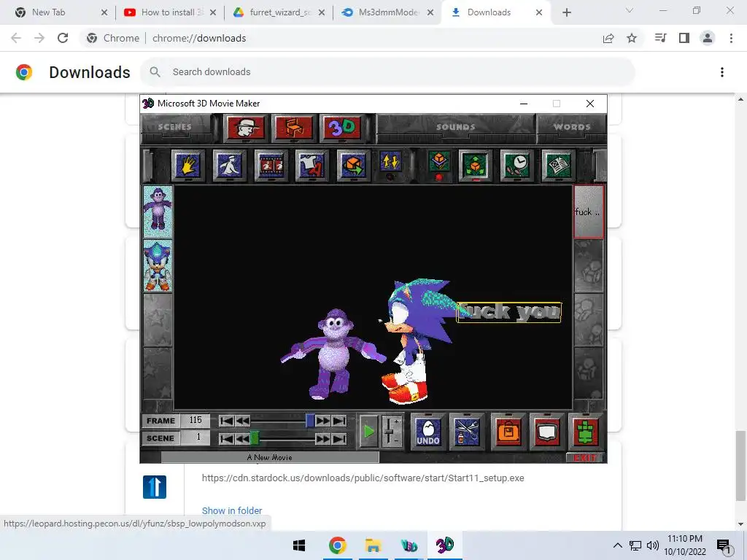Viewport: 747px width, 560px height.
Task: Select the orange box rotate tool
Action: pos(353,166)
